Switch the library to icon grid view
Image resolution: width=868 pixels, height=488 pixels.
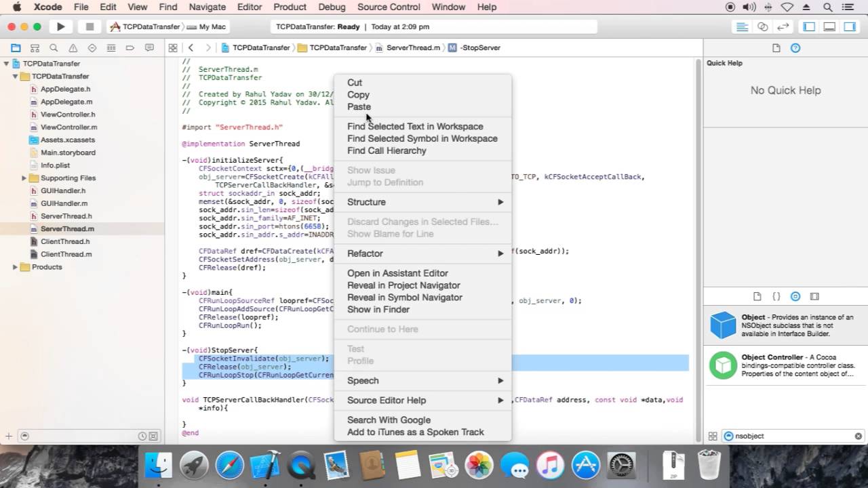pyautogui.click(x=713, y=436)
